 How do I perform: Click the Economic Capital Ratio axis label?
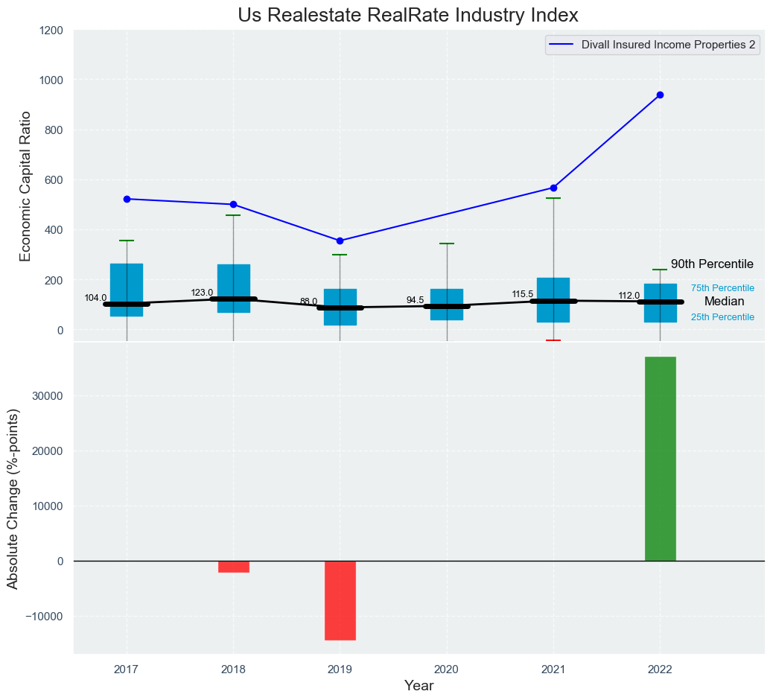(x=25, y=186)
